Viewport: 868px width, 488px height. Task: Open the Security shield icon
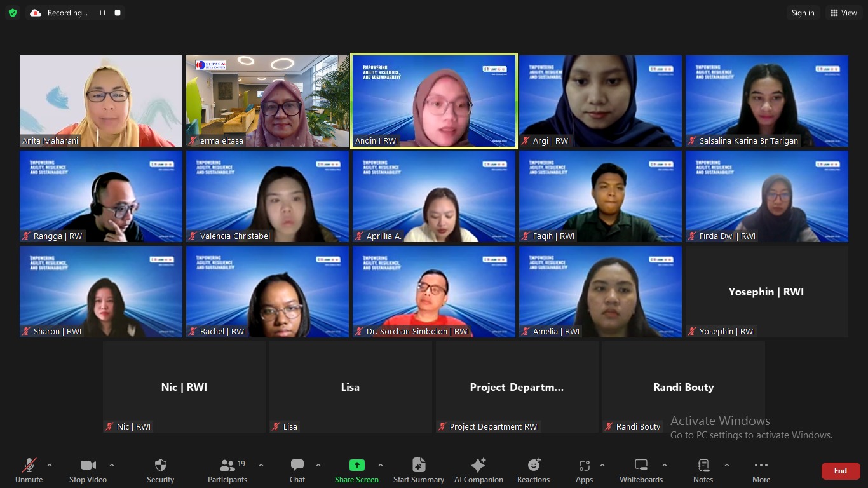pyautogui.click(x=160, y=466)
